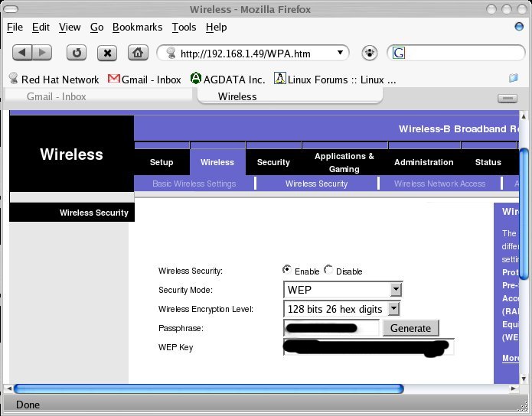Image resolution: width=532 pixels, height=416 pixels.
Task: Expand the URL address bar history dropdown
Action: [x=340, y=54]
